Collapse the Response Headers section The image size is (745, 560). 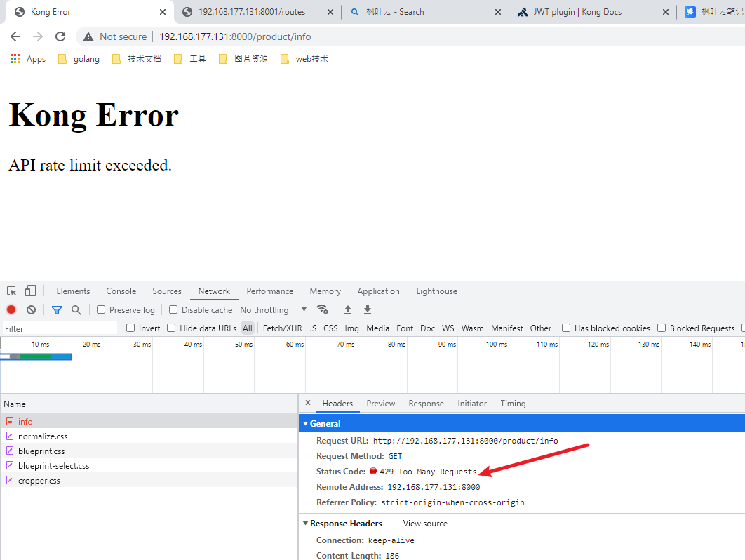306,524
